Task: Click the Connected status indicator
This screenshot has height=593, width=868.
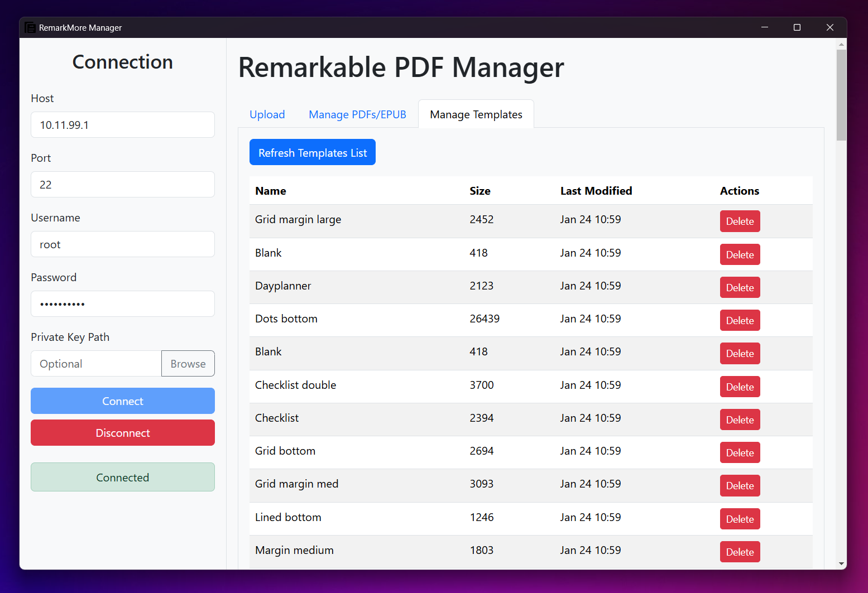Action: pyautogui.click(x=122, y=477)
